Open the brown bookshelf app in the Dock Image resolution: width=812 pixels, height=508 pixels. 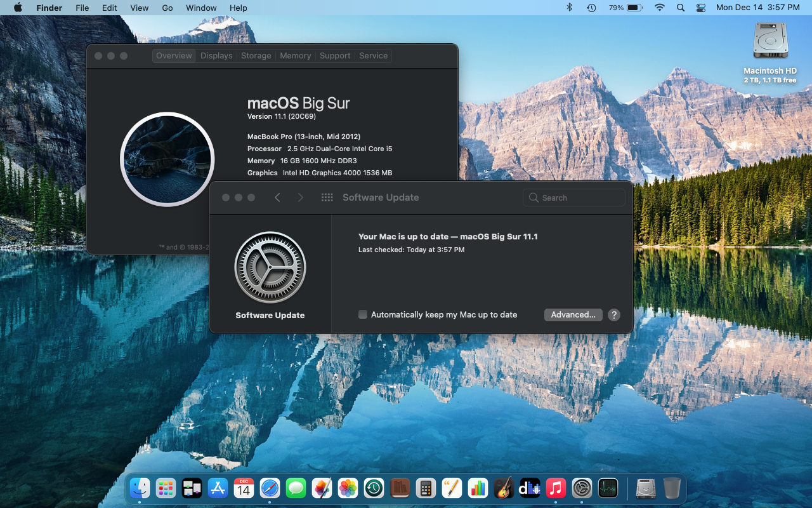pos(400,488)
